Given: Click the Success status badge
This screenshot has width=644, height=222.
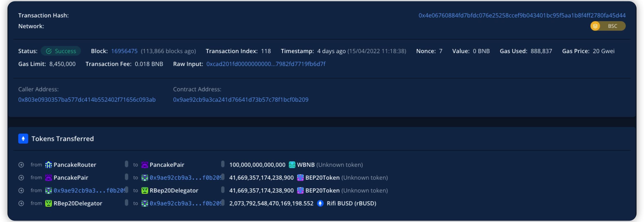Looking at the screenshot, I should coord(61,51).
